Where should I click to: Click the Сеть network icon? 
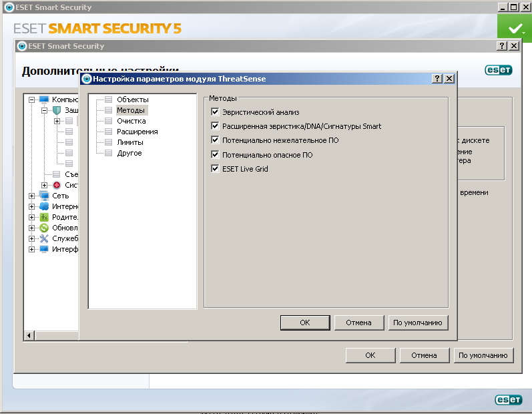click(44, 196)
